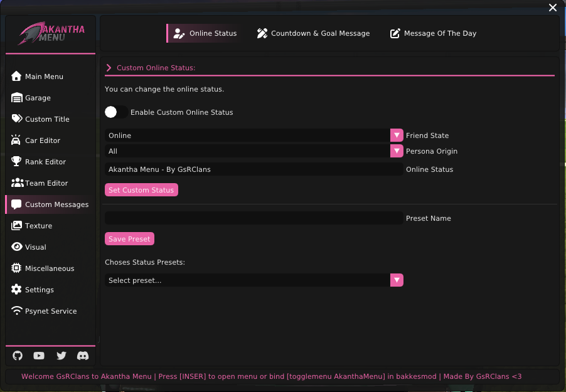Select the Car Editor sidebar icon
The width and height of the screenshot is (566, 392).
[15, 140]
